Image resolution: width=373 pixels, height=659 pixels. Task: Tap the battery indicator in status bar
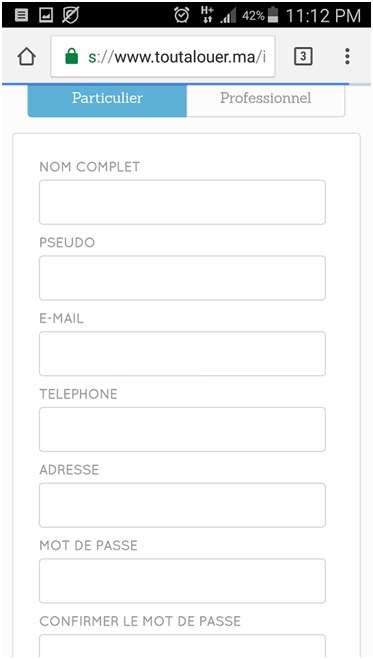tap(273, 15)
